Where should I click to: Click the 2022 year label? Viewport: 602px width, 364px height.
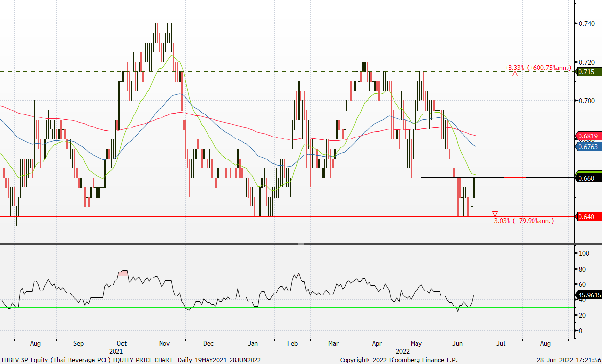(402, 351)
